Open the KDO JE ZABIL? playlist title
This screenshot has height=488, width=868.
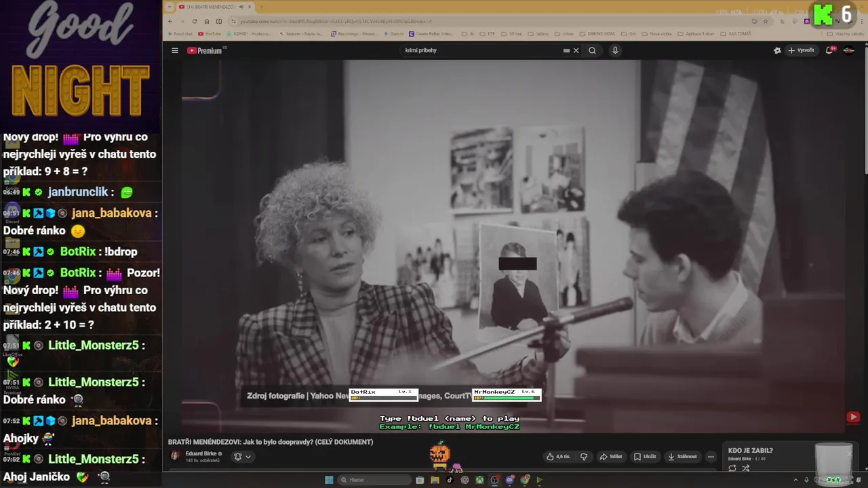click(x=751, y=450)
